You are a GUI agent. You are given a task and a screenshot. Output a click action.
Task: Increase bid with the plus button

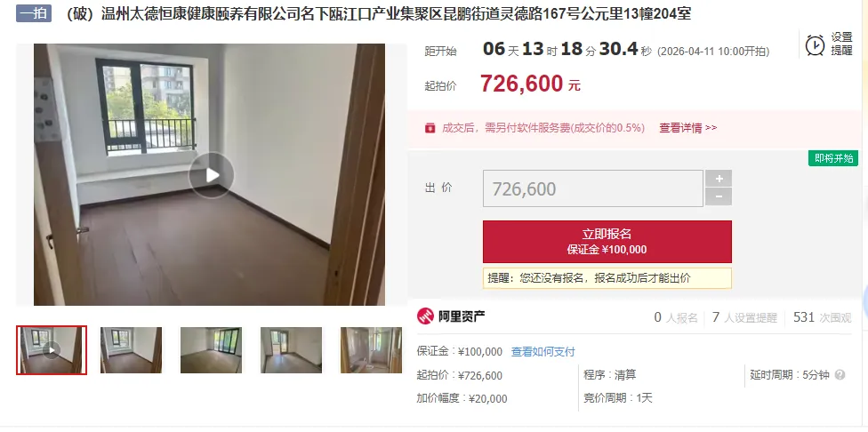[x=719, y=179]
